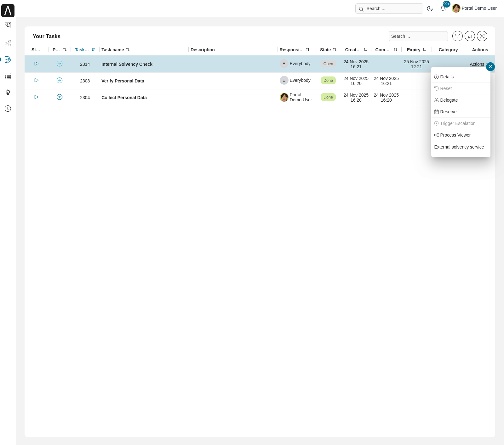Screen dimensions: 504x445
Task: Open the Cases list icon in sidebar
Action: click(x=8, y=76)
